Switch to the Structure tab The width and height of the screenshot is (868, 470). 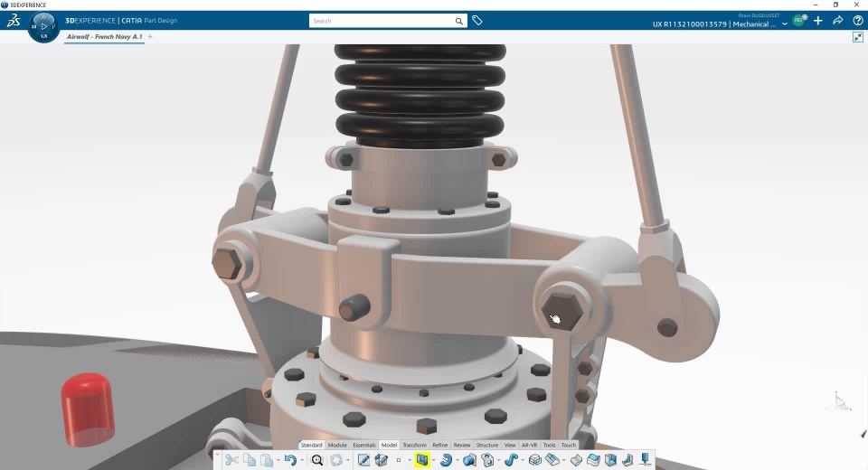pyautogui.click(x=487, y=445)
